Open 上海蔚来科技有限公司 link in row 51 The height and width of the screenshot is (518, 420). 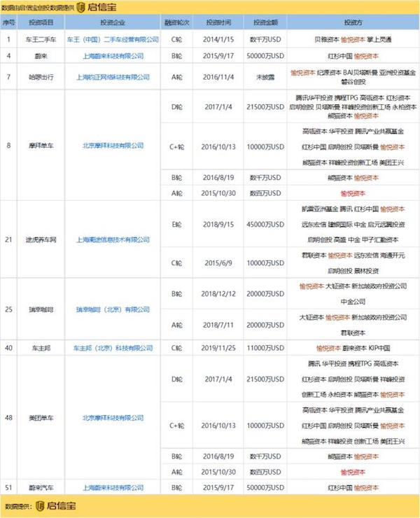113,488
